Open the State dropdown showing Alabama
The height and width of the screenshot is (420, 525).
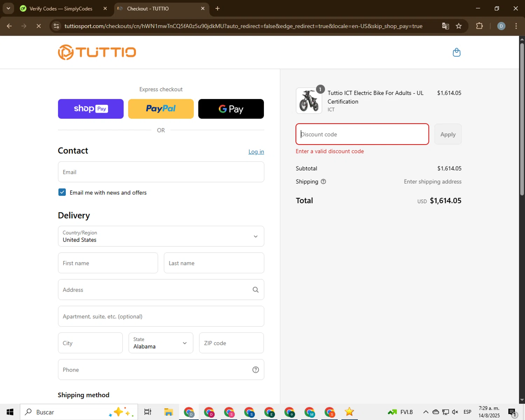click(161, 343)
